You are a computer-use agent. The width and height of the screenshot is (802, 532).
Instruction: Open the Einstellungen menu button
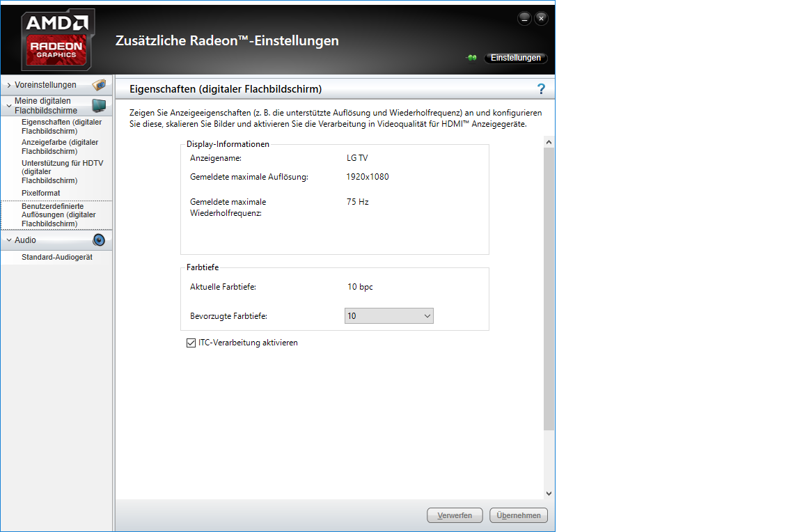click(516, 58)
